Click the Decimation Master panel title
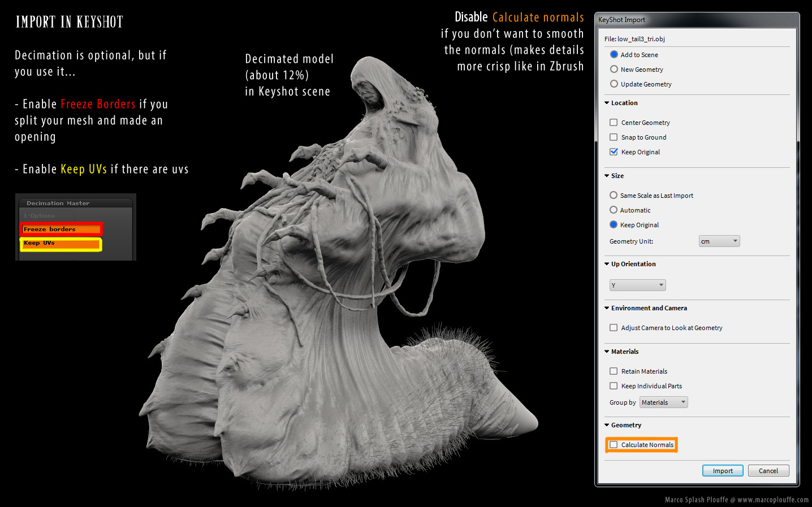The height and width of the screenshot is (507, 812). [x=58, y=203]
